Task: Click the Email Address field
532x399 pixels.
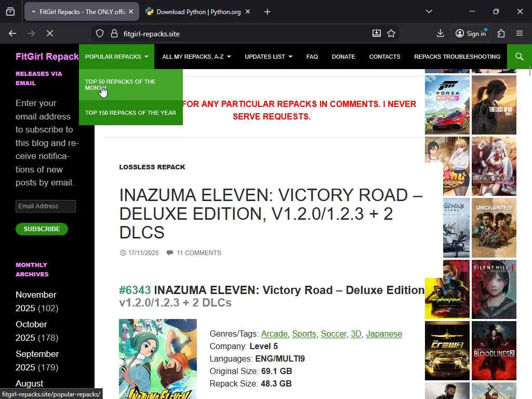Action: tap(46, 206)
